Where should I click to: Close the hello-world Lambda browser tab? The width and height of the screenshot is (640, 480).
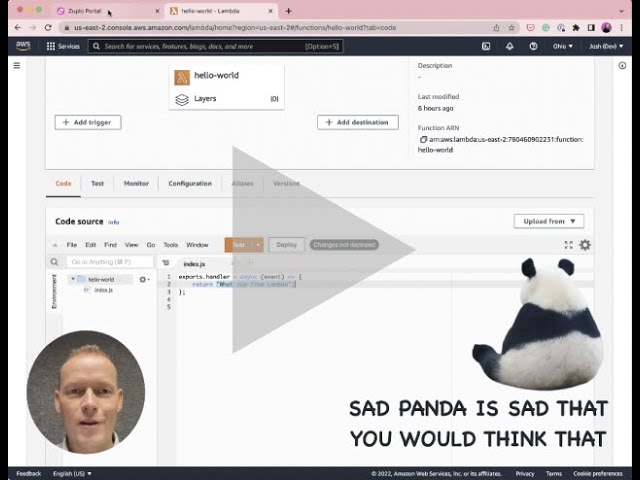[x=270, y=11]
